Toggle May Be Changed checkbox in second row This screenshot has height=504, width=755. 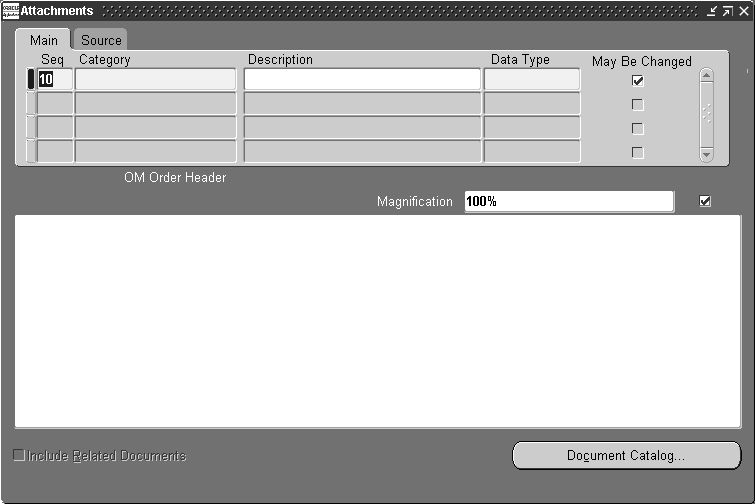coord(638,104)
